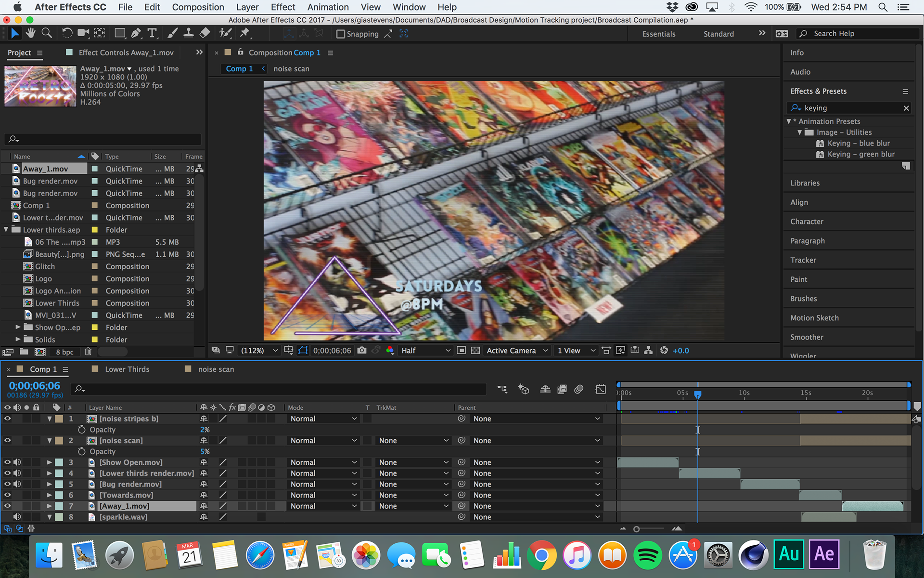Clear the keying effects search
The image size is (924, 578).
click(x=906, y=108)
